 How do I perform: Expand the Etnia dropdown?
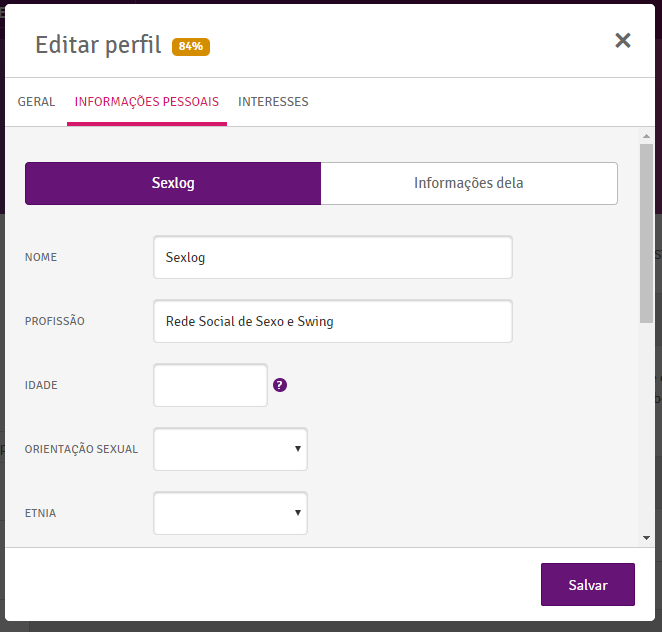[231, 513]
